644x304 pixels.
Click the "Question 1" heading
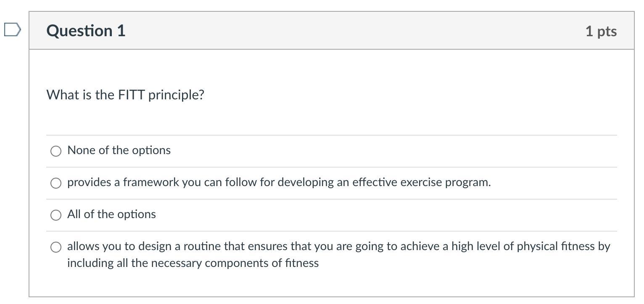point(86,31)
